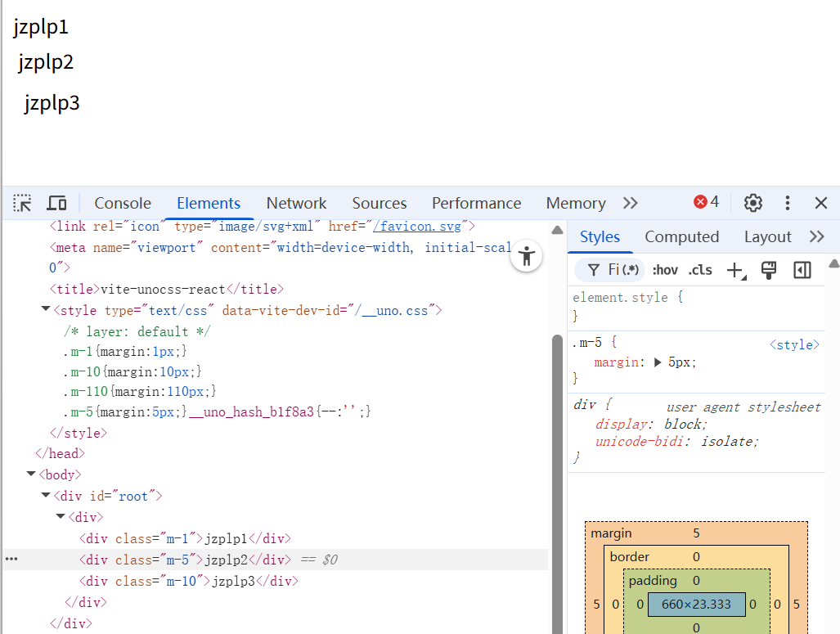Viewport: 840px width, 634px height.
Task: Toggle the computed styles sidebar icon
Action: click(802, 270)
